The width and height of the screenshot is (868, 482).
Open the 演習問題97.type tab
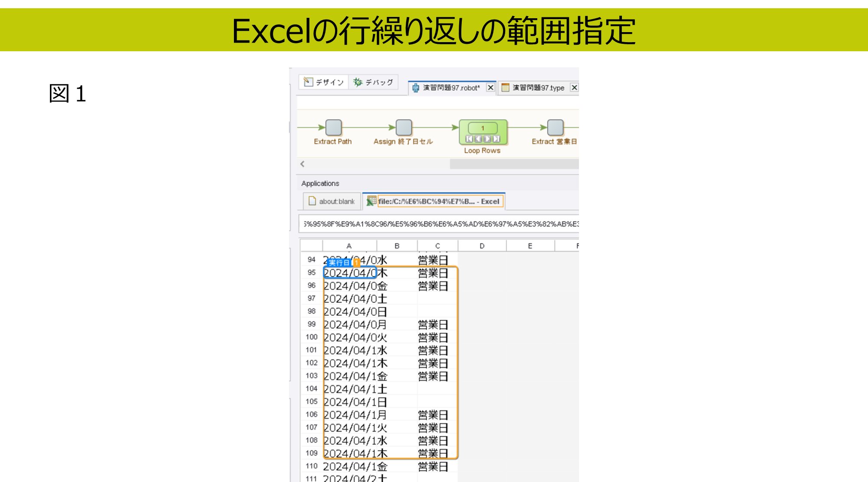tap(538, 88)
